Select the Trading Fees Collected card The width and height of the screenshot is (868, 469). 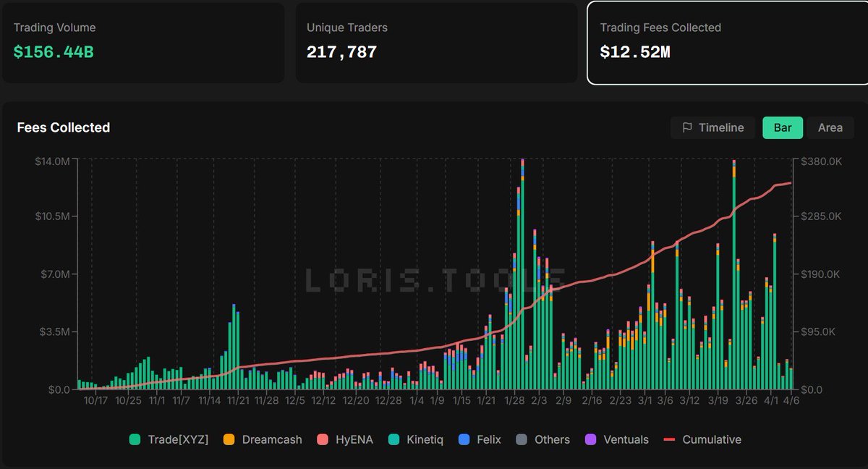727,42
